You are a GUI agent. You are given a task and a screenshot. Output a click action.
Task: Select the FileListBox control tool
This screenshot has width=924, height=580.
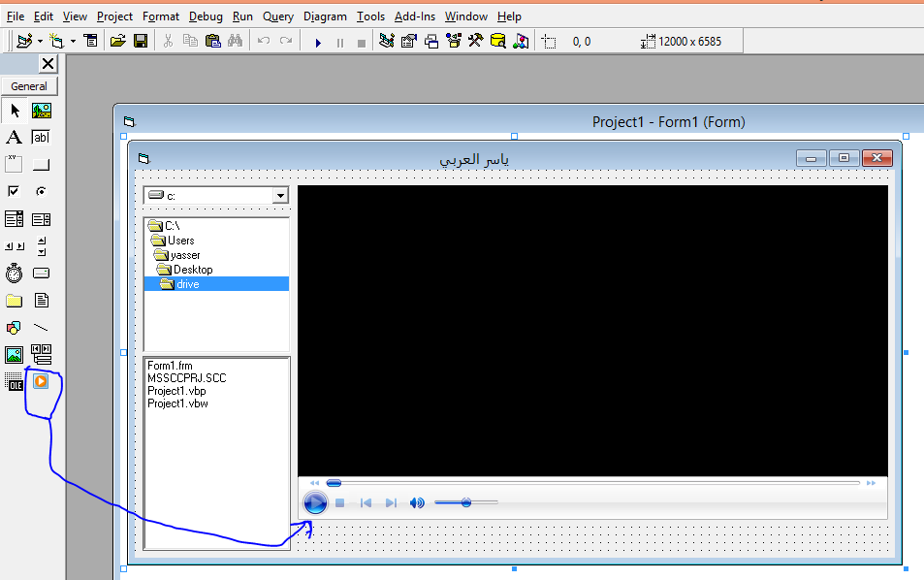[42, 301]
